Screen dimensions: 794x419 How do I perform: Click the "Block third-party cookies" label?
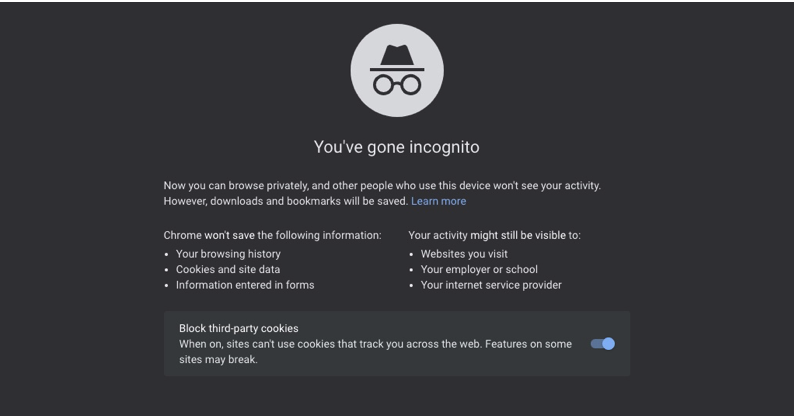239,328
